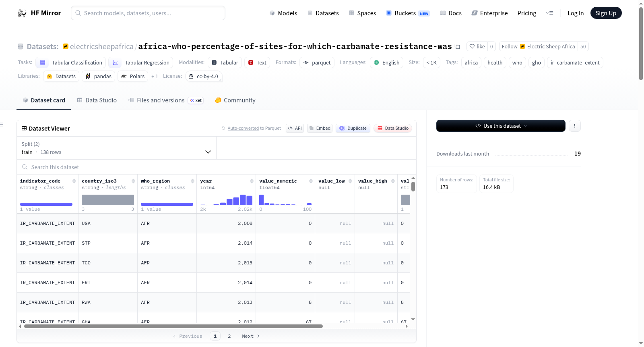Copy dataset name with the copy icon

(457, 46)
